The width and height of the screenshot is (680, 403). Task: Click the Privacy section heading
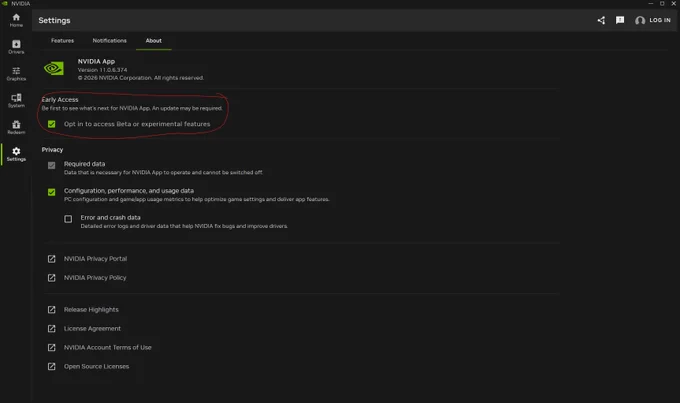52,150
